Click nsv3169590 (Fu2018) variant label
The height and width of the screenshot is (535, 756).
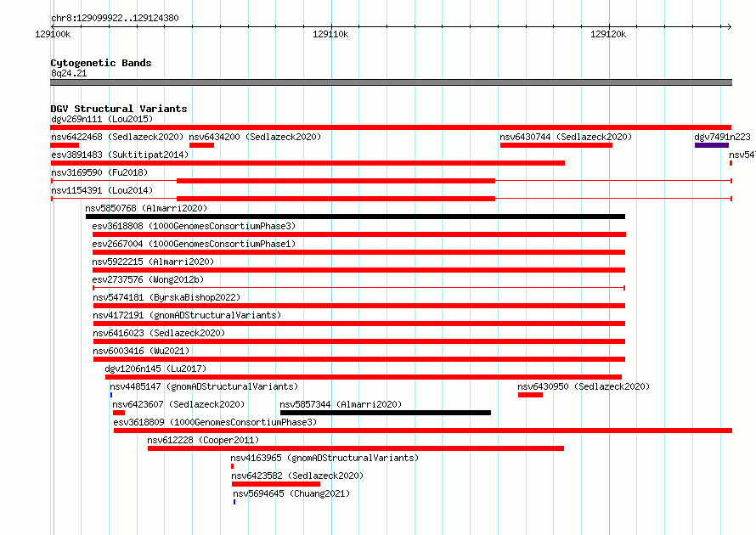(x=99, y=172)
